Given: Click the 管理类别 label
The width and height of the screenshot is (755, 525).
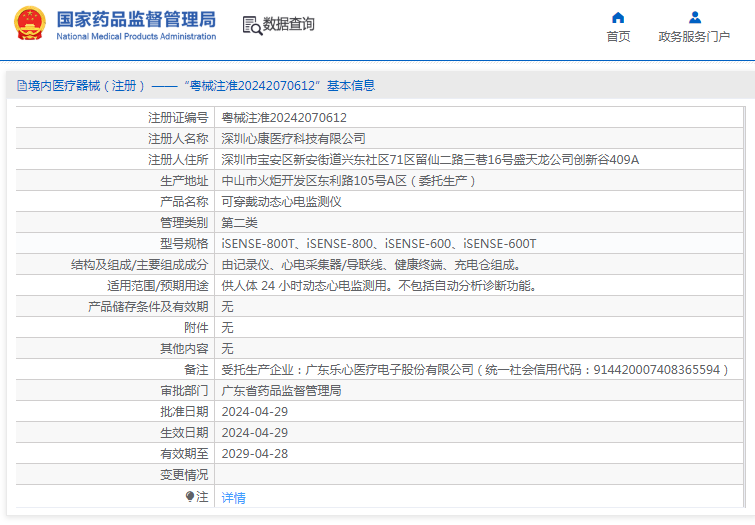Looking at the screenshot, I should [x=184, y=223].
